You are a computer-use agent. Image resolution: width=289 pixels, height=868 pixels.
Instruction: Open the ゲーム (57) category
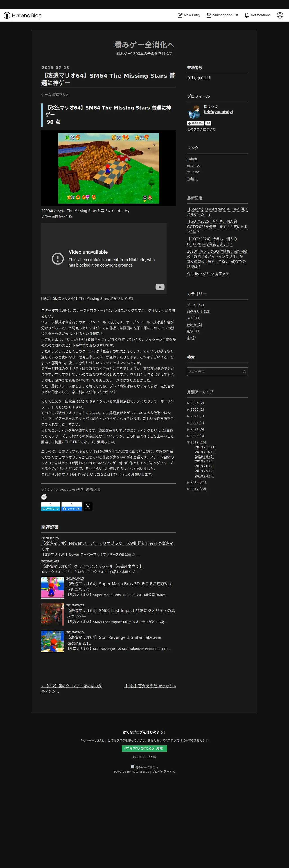[x=195, y=305]
